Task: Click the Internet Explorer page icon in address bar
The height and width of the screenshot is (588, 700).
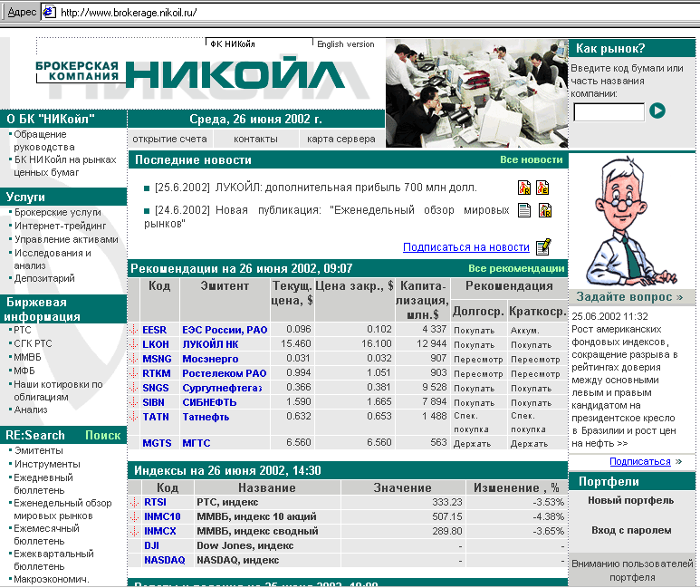Action: coord(49,12)
